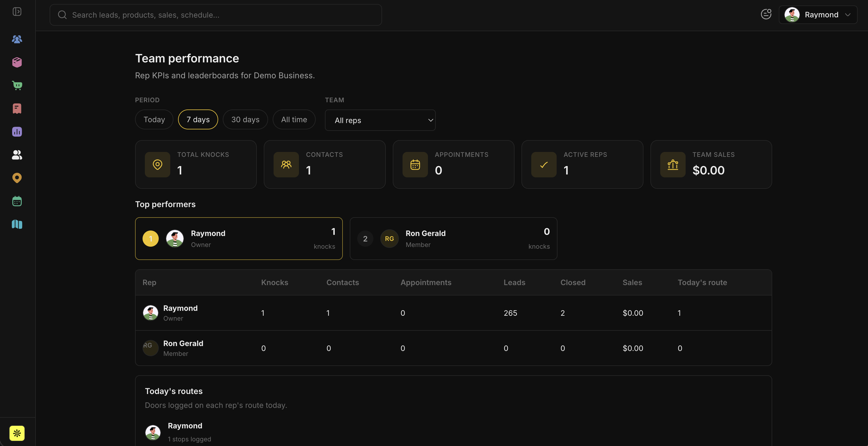Open the purple bar chart icon
868x446 pixels.
17,131
